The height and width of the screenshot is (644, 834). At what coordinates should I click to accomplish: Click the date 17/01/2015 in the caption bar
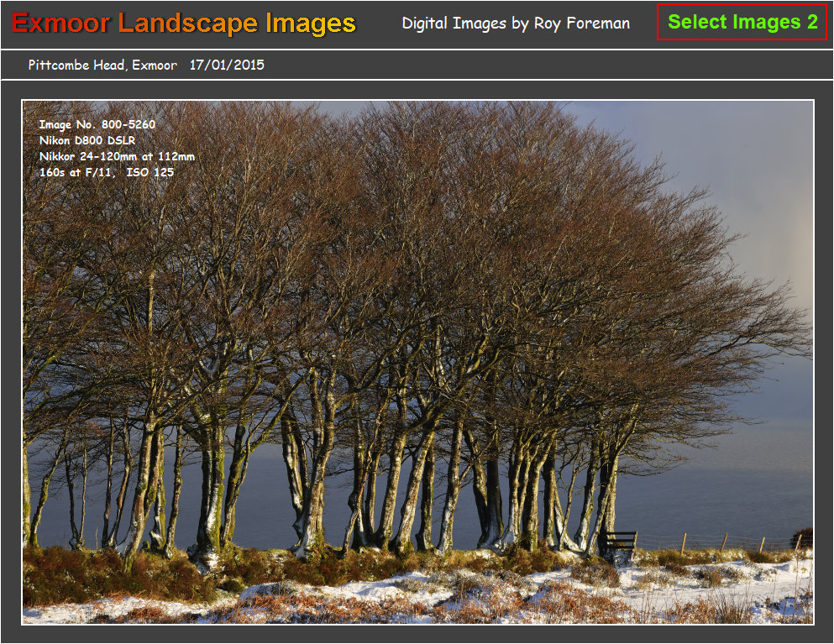pos(228,65)
